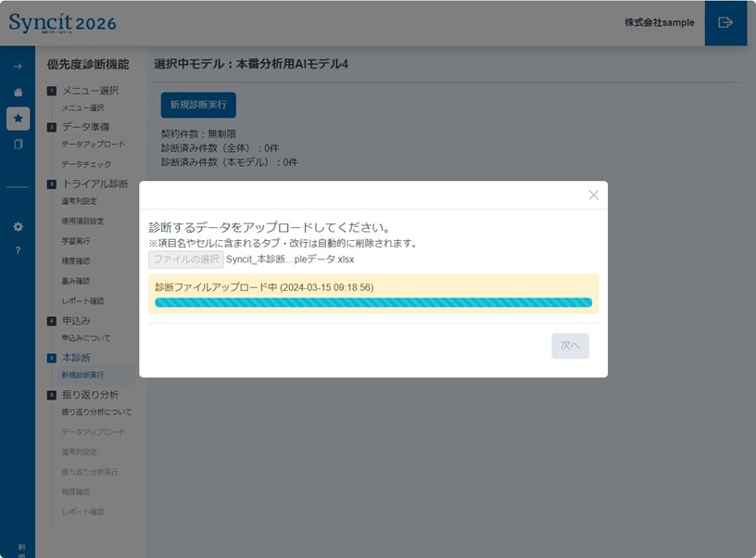Click the ファイルの選択 file chooser button
Image resolution: width=756 pixels, height=558 pixels.
[x=186, y=260]
